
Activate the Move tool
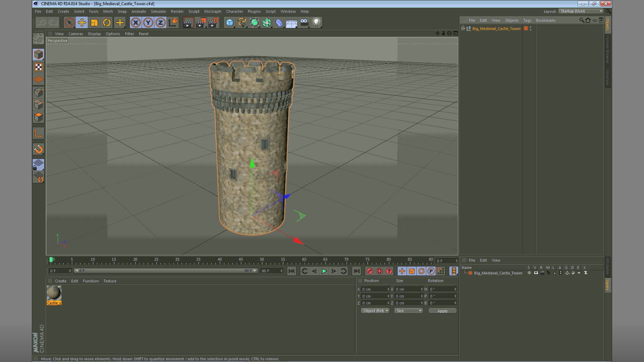click(82, 23)
